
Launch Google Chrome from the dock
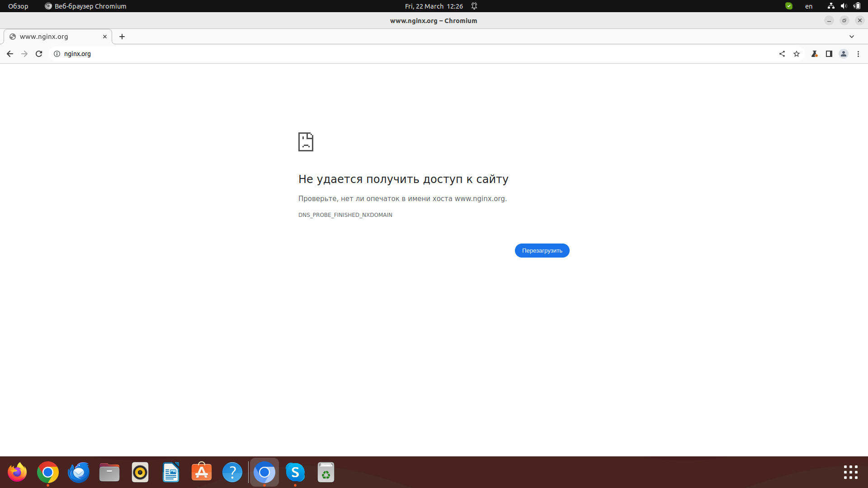pyautogui.click(x=48, y=473)
